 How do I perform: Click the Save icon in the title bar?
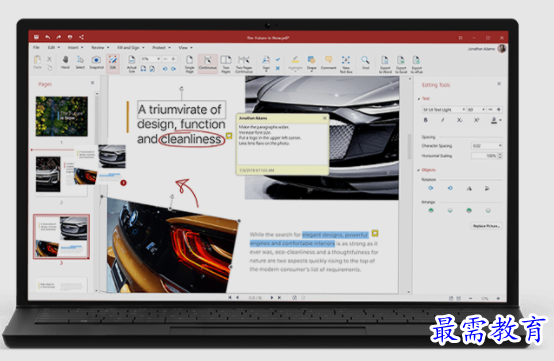click(36, 37)
